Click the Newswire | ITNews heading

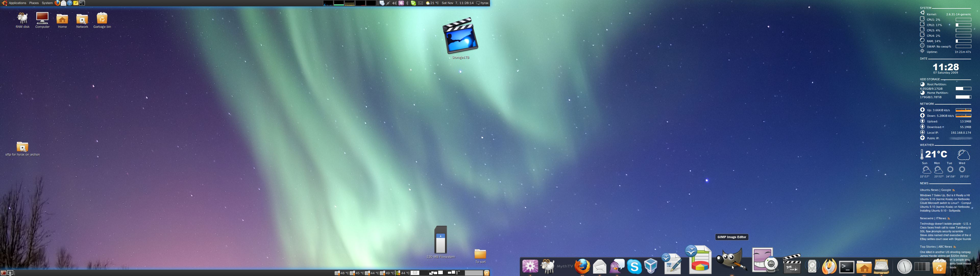933,218
